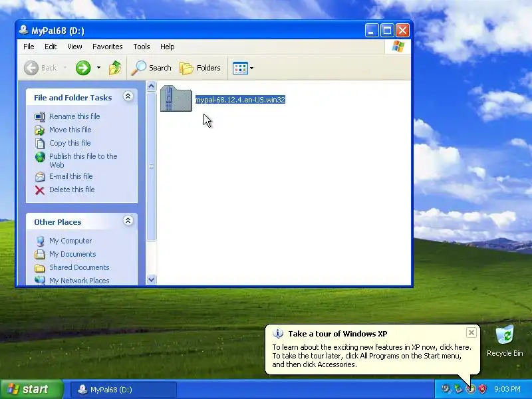
Task: Click the grayed Back button
Action: coord(40,68)
